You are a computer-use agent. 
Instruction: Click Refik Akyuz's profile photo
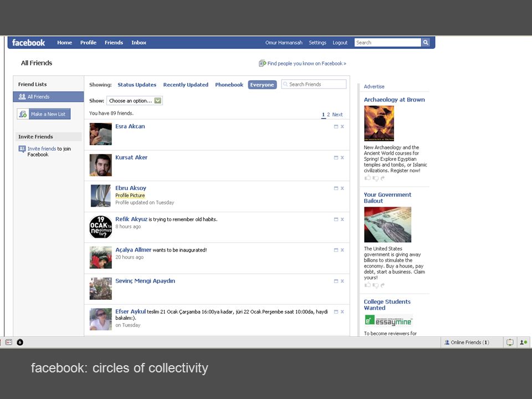(x=100, y=227)
